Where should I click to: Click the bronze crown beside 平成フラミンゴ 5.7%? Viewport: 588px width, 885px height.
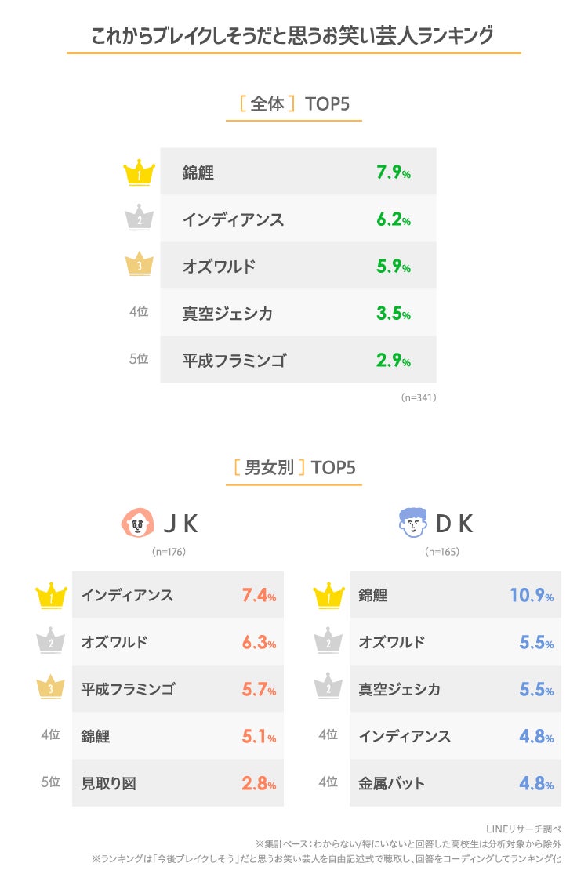(x=51, y=689)
